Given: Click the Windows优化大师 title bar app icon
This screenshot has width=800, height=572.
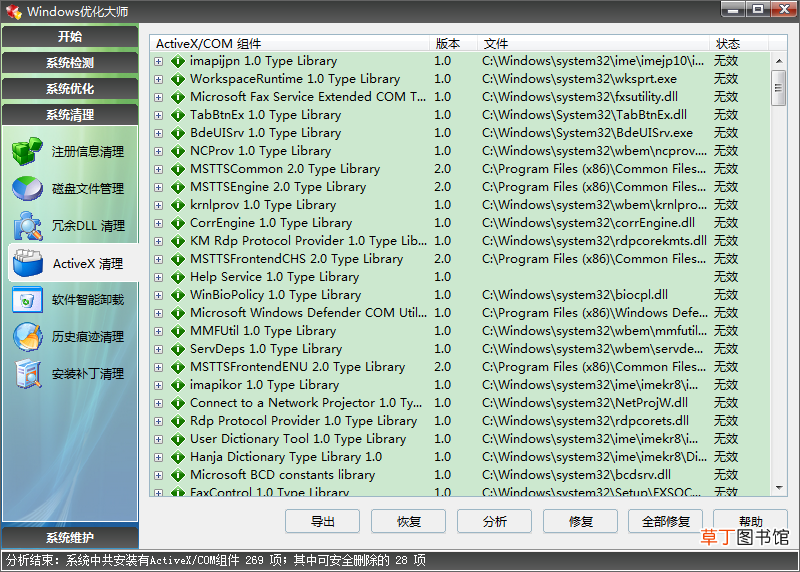Looking at the screenshot, I should coord(14,11).
